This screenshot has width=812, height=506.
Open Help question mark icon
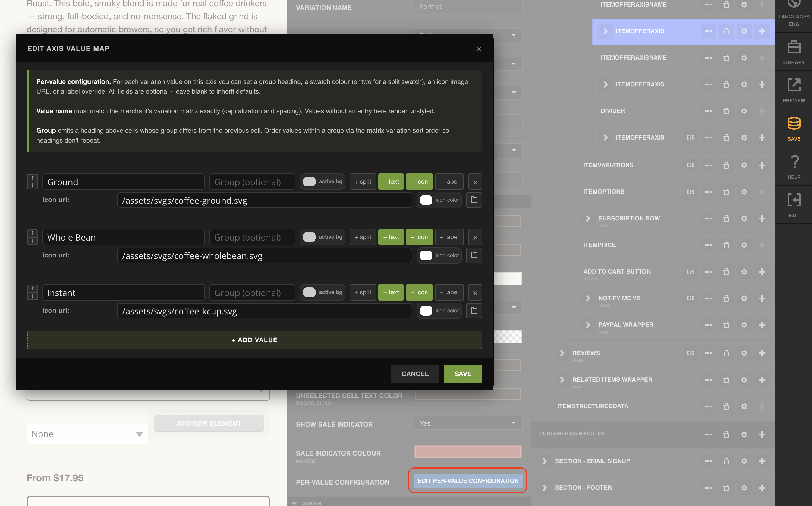pyautogui.click(x=793, y=162)
